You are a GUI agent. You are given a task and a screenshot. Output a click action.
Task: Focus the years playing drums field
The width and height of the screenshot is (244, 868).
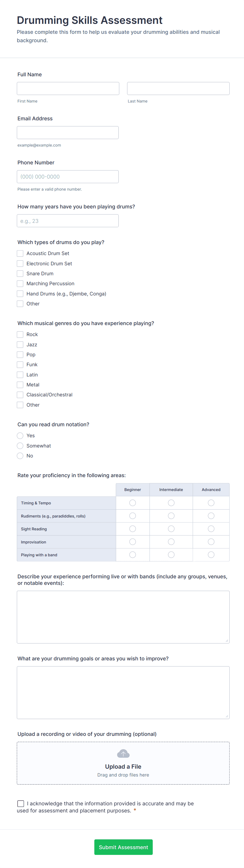67,221
